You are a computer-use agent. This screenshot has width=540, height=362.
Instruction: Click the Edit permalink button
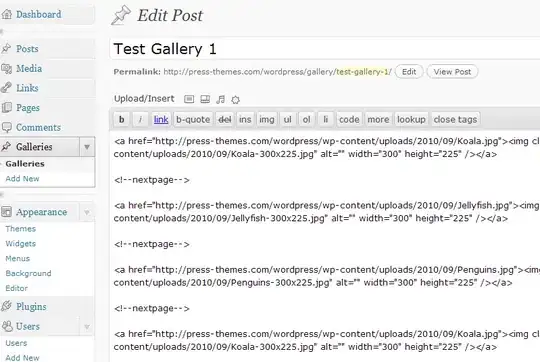[x=409, y=72]
